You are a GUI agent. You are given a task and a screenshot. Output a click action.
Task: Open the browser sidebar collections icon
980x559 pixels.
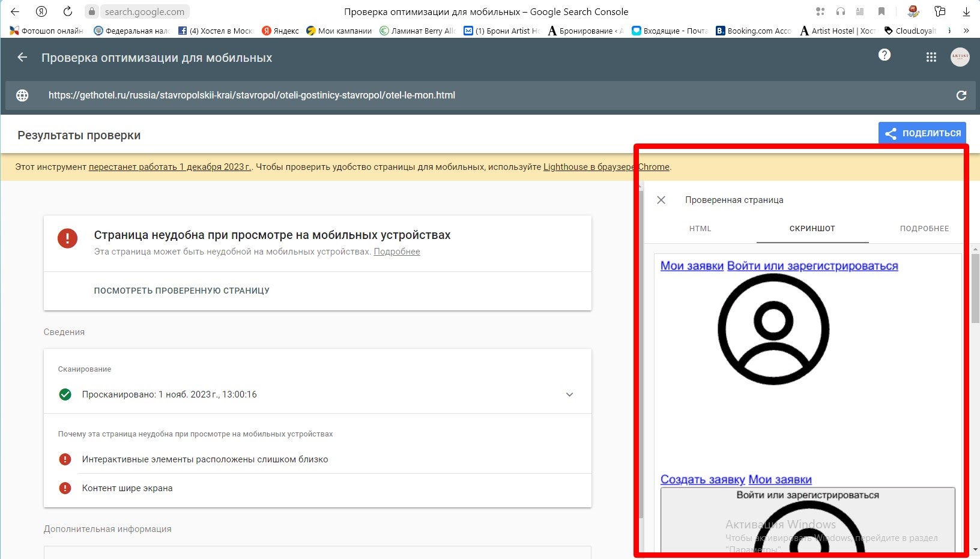point(940,11)
